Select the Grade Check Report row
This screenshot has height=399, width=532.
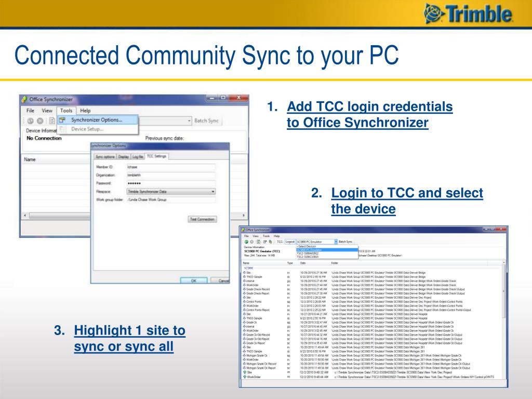point(371,294)
